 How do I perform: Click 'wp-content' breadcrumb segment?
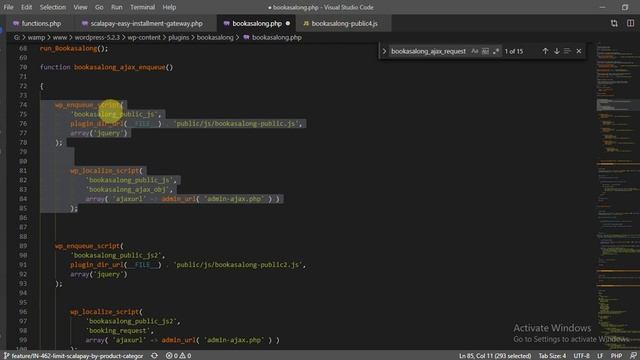[x=144, y=38]
